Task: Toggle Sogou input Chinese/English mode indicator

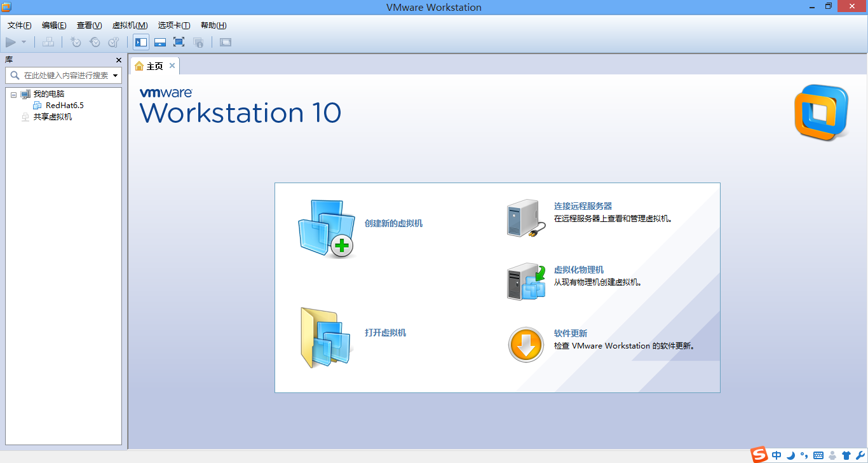Action: (x=776, y=455)
